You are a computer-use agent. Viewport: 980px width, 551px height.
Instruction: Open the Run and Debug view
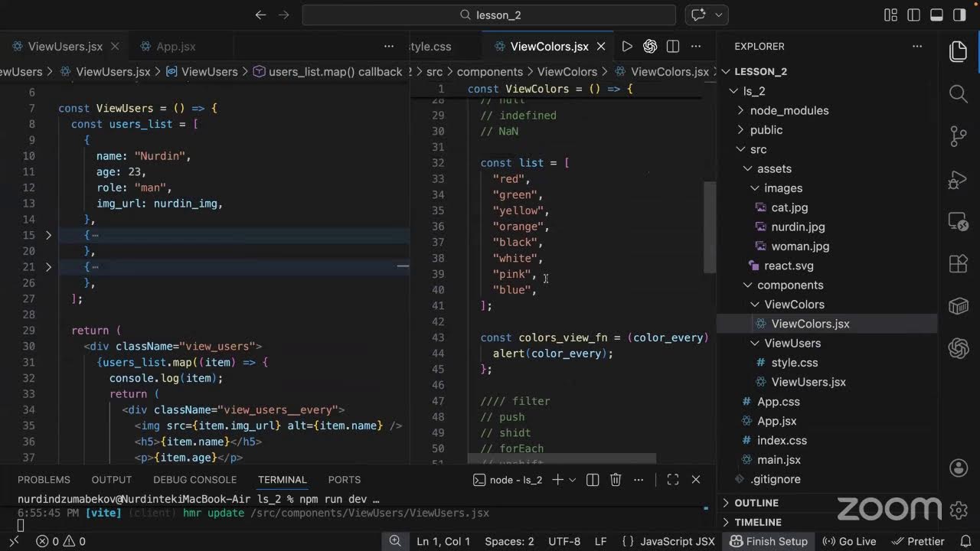[959, 179]
